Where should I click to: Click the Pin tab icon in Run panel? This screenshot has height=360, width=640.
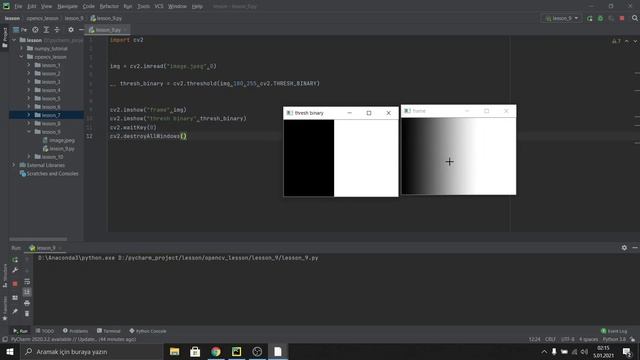[15, 311]
